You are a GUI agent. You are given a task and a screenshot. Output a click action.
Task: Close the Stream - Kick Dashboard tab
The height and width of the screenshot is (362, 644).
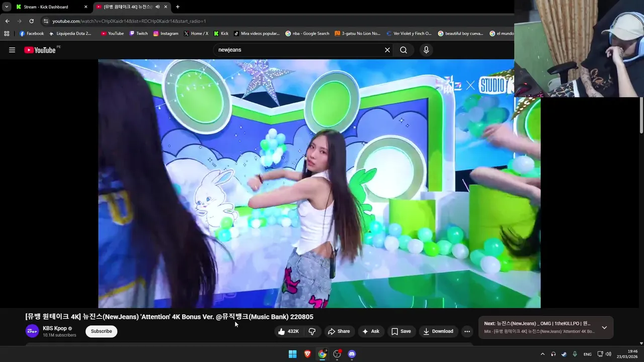point(86,7)
